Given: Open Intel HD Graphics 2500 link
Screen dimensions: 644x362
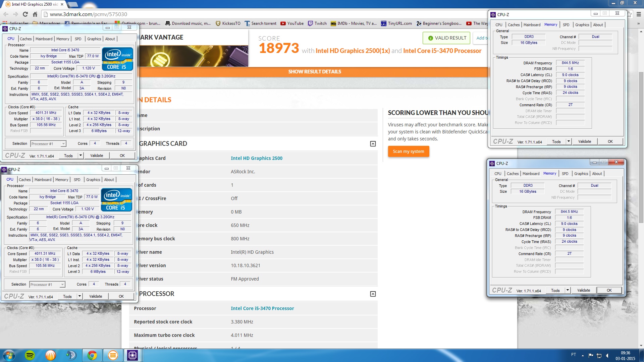Looking at the screenshot, I should pos(257,158).
